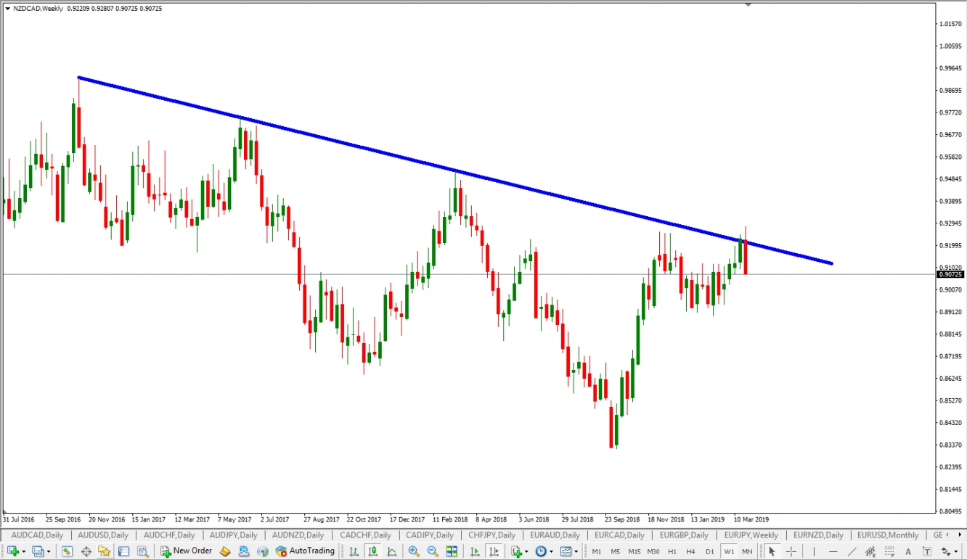This screenshot has height=560, width=967.
Task: Click the Templates icon
Action: [566, 551]
